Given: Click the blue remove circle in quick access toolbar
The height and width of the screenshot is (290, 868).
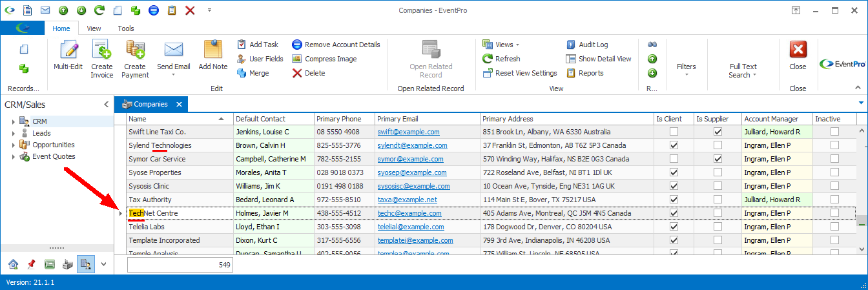Looking at the screenshot, I should click(x=154, y=10).
